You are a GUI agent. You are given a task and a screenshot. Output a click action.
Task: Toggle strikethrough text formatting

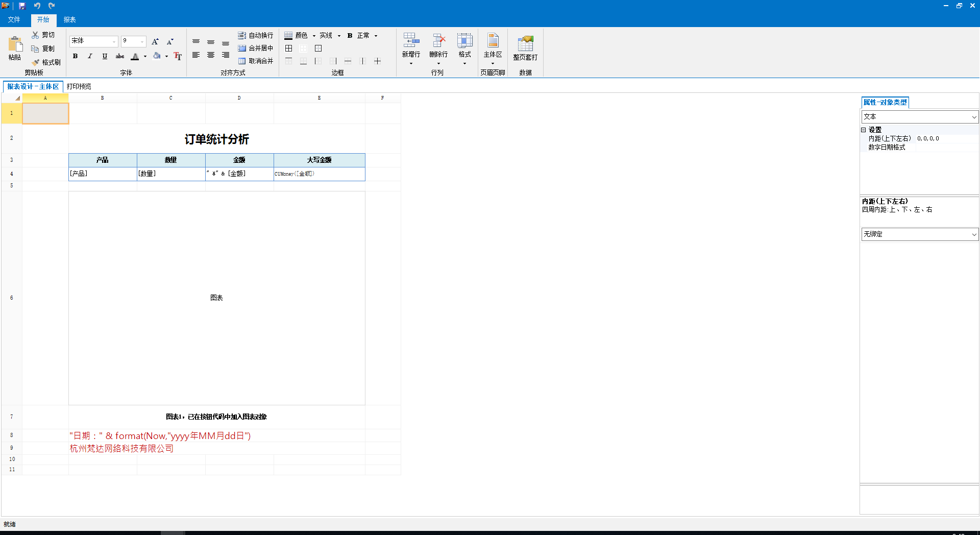120,56
